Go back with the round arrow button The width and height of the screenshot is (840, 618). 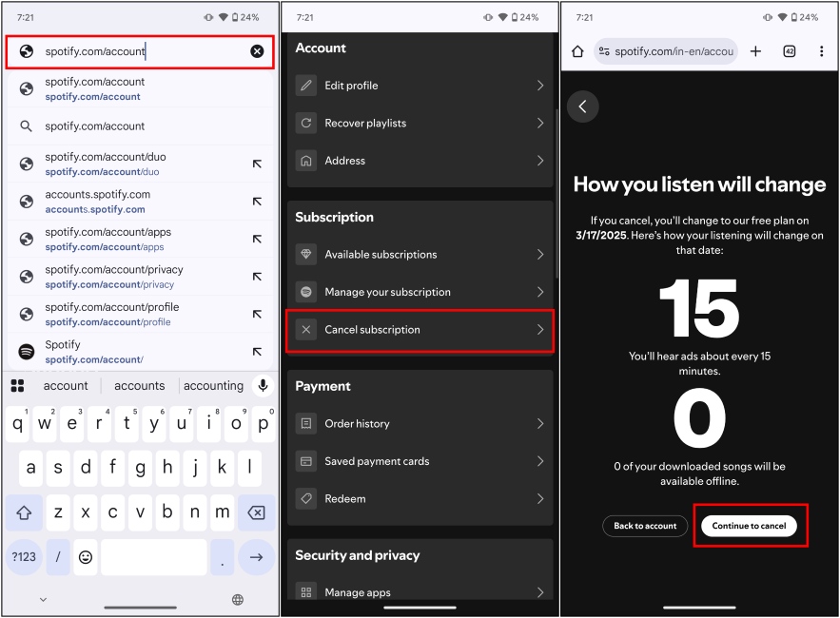(583, 106)
